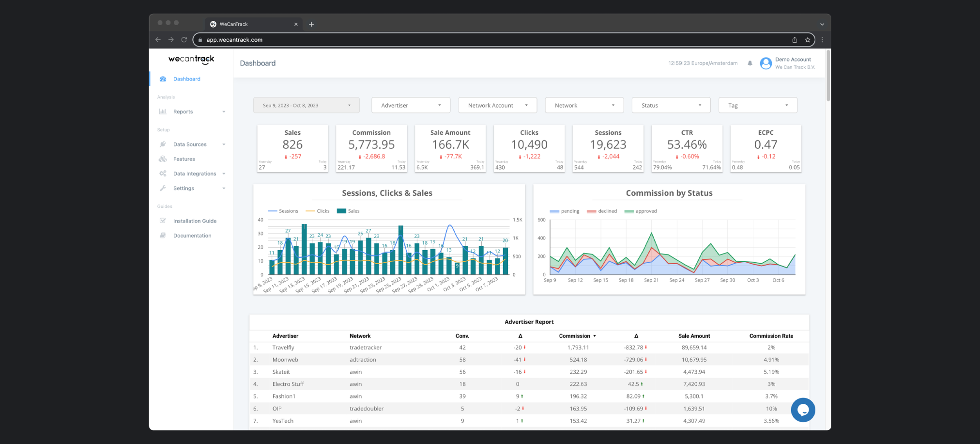Click the Demo Account name
The height and width of the screenshot is (444, 980).
point(793,60)
